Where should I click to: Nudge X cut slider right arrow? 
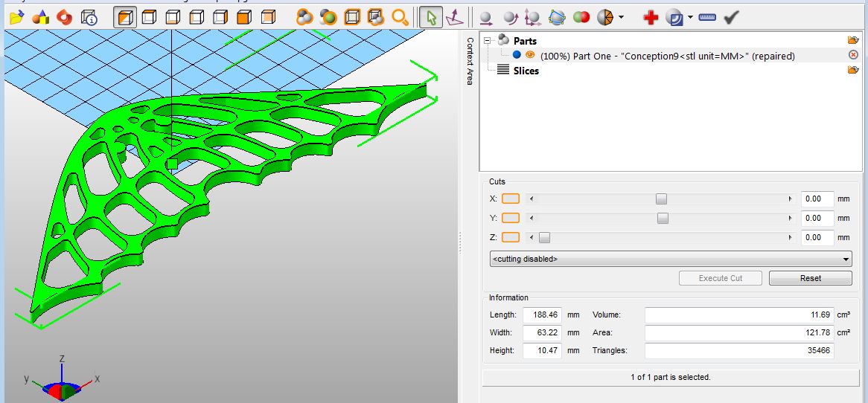tap(790, 199)
